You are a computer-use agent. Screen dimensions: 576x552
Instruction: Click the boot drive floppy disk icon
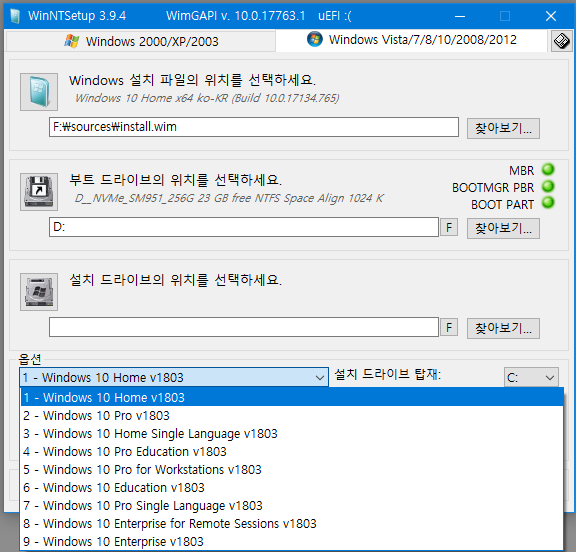pyautogui.click(x=39, y=192)
